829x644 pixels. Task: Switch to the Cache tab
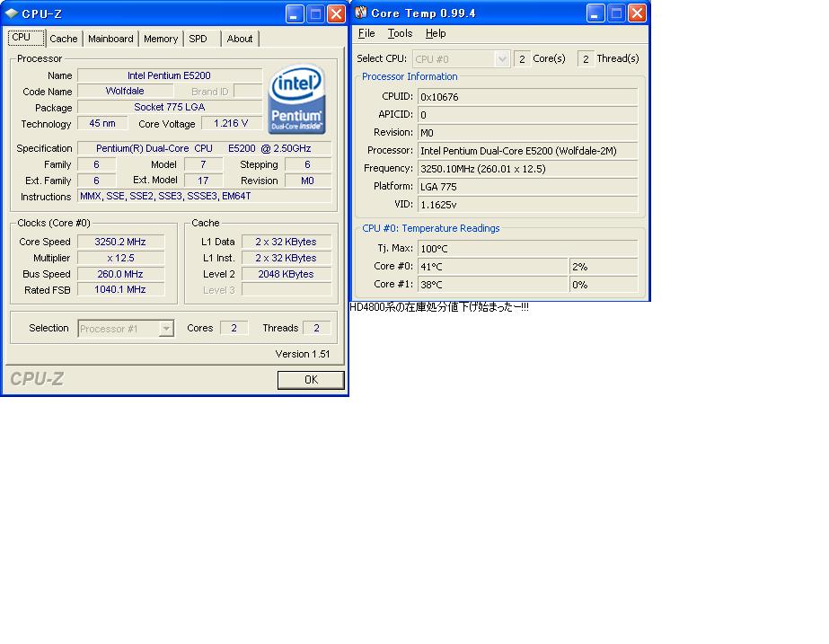tap(64, 39)
